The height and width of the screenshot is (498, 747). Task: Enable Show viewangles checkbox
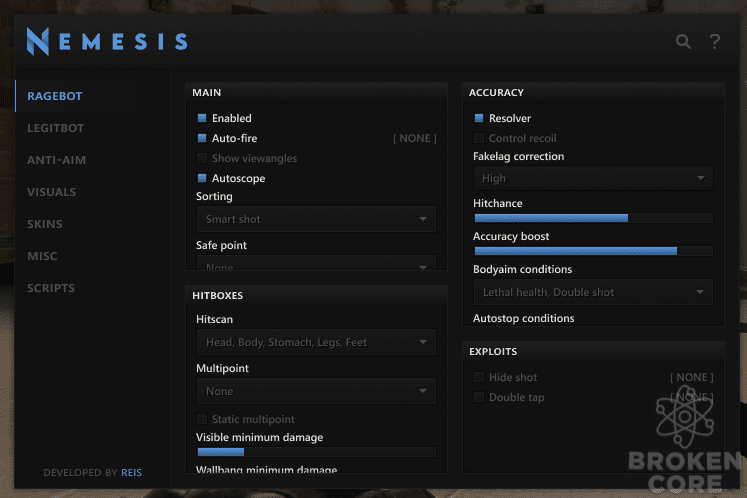[202, 158]
